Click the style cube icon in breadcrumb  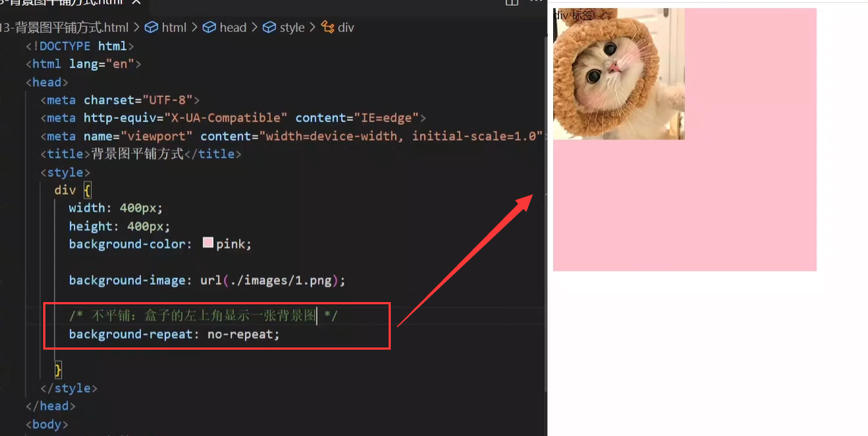[x=269, y=28]
